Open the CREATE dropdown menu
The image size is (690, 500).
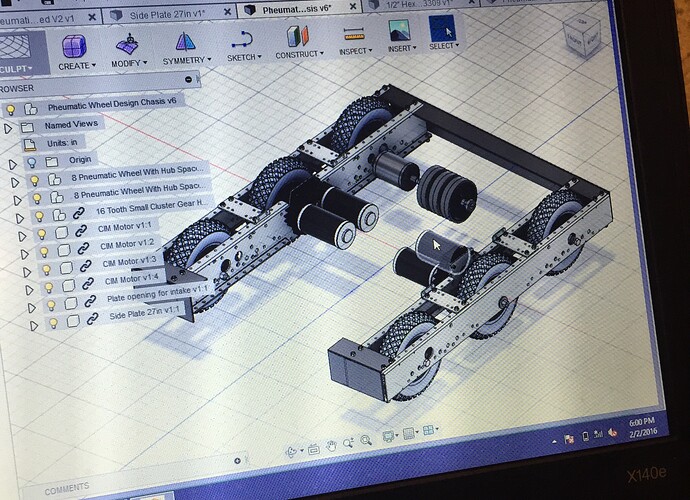tap(77, 66)
